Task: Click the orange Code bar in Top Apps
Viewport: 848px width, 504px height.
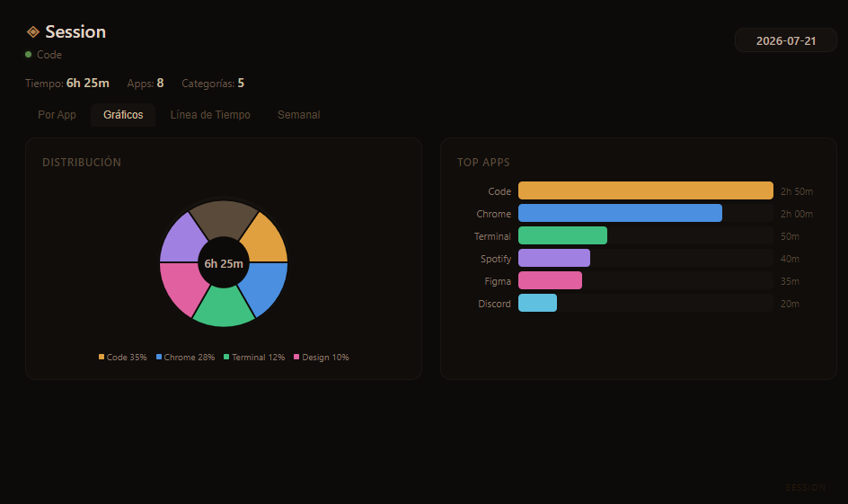Action: click(646, 190)
